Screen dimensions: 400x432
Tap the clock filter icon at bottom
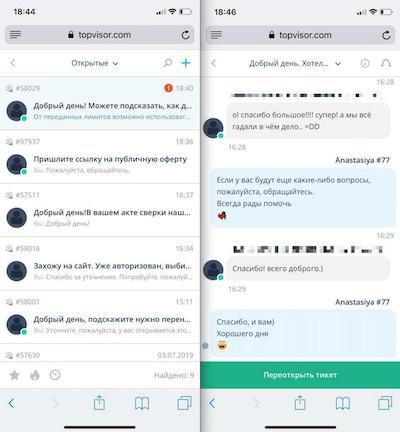(55, 375)
